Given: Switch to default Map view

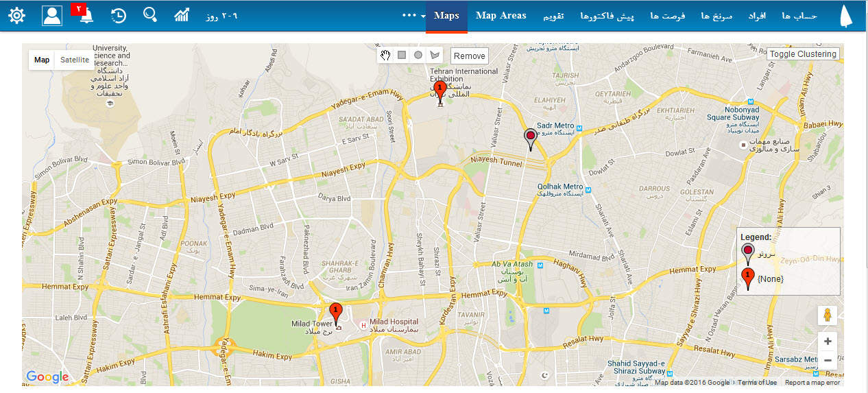Looking at the screenshot, I should coord(42,60).
